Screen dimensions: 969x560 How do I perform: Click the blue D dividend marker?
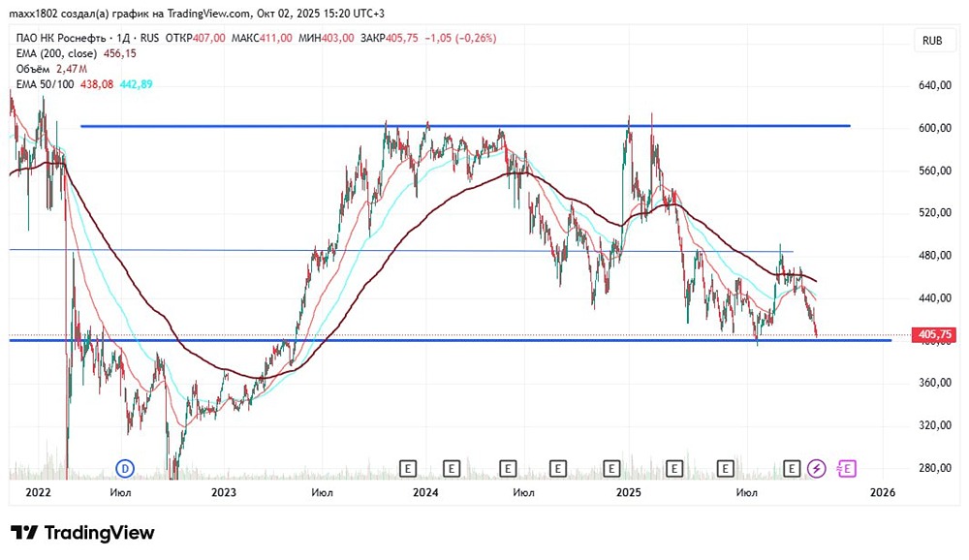pos(125,469)
